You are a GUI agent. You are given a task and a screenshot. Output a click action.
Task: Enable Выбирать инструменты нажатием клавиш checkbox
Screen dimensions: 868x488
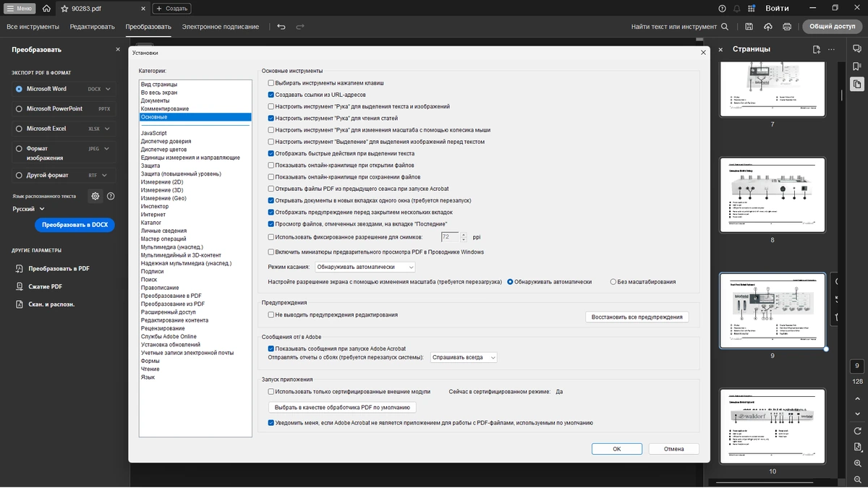[271, 83]
